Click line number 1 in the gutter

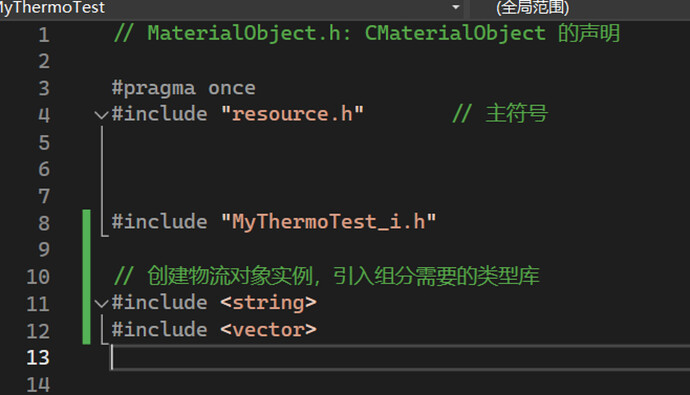click(x=44, y=35)
